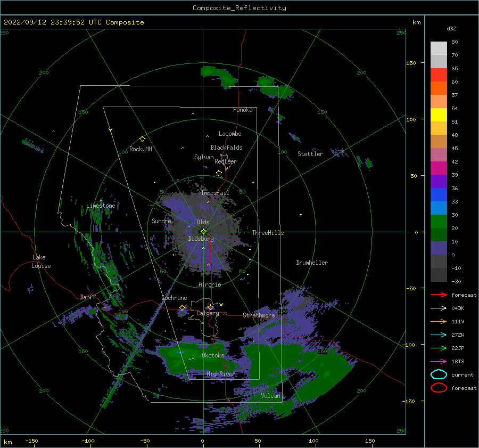479x448 pixels.
Task: Click the Banff city label
Action: point(88,297)
